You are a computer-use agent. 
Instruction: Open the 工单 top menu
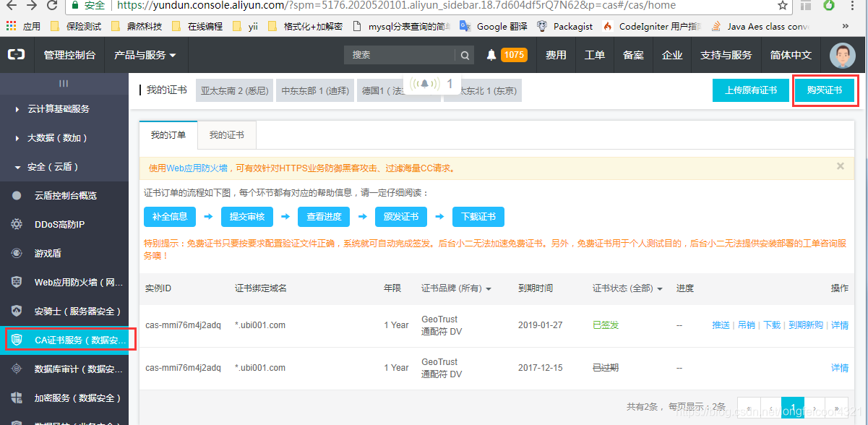(x=595, y=55)
